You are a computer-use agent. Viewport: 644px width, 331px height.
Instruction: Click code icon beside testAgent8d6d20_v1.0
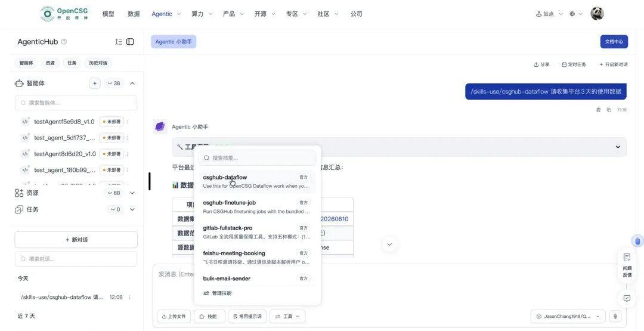26,154
